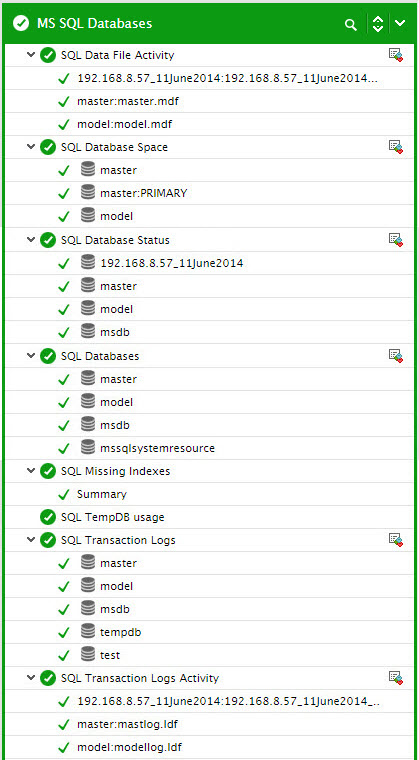419x760 pixels.
Task: Click the search magnifier in MS SQL Databases header
Action: tap(351, 25)
